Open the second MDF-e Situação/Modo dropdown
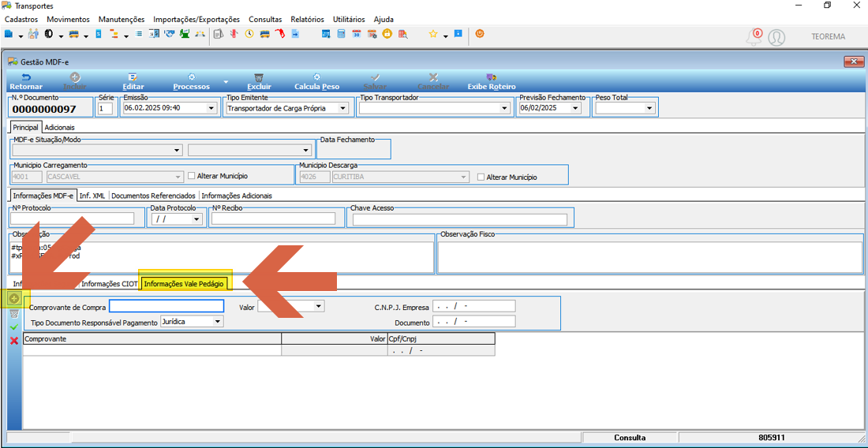The width and height of the screenshot is (868, 448). point(305,150)
